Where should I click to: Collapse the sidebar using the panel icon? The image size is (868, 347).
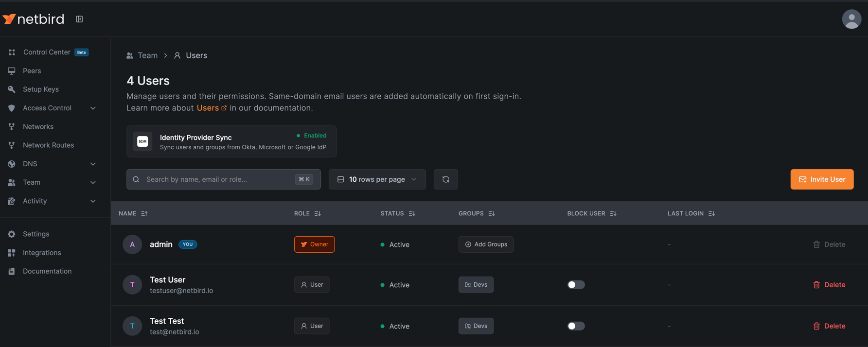click(79, 19)
